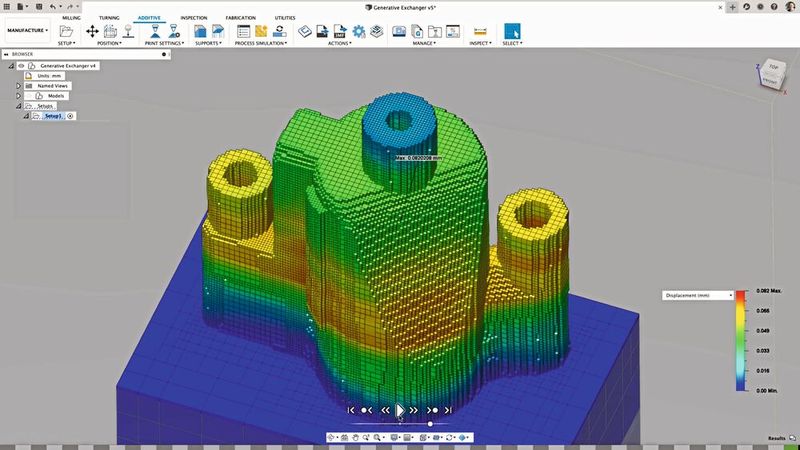Jump to the simulation end

[x=448, y=410]
